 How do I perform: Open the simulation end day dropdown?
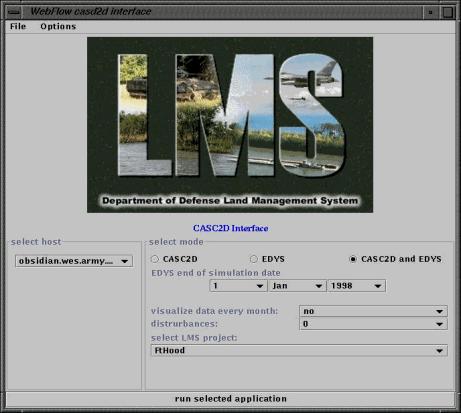pos(238,286)
